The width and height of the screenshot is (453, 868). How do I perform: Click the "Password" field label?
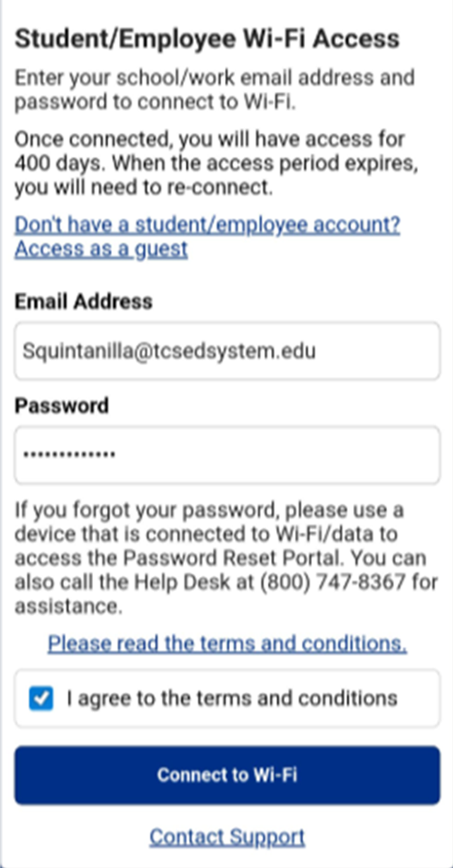click(62, 406)
